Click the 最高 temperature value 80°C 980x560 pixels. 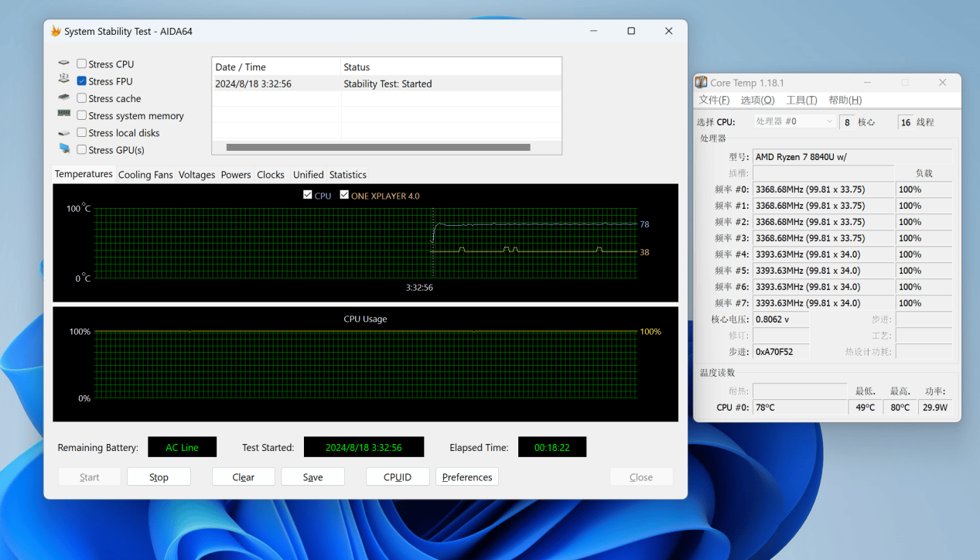click(900, 408)
